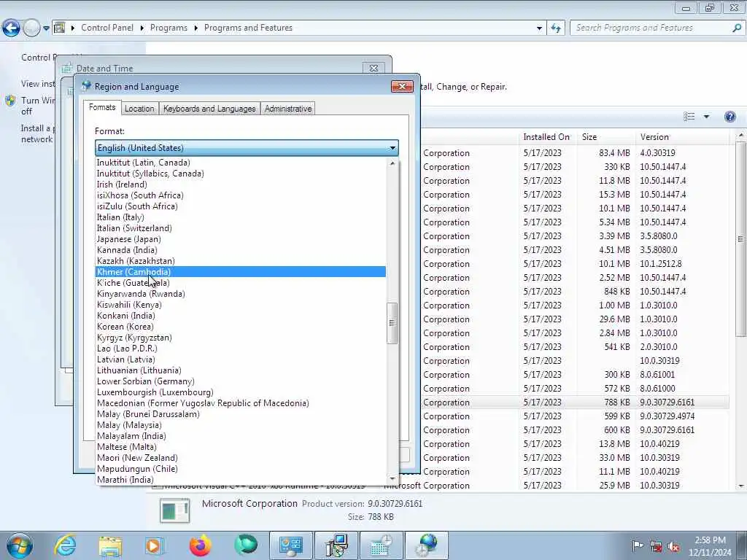Click the Forward navigation arrow
The height and width of the screenshot is (560, 747).
tap(31, 28)
